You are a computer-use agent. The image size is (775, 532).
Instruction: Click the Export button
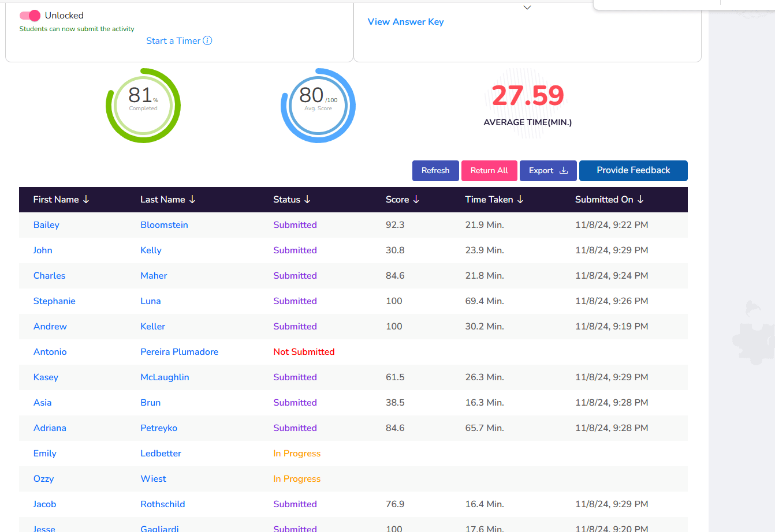pos(548,171)
